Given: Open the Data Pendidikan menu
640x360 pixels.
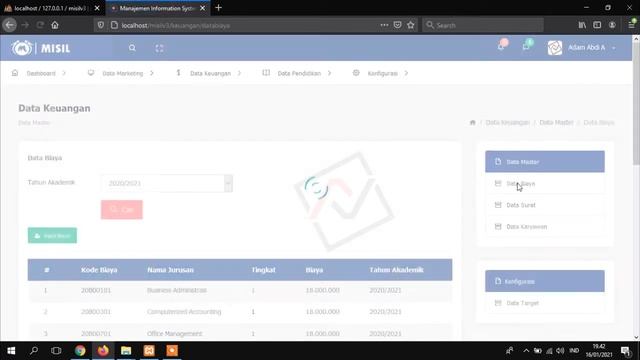Looking at the screenshot, I should [299, 73].
